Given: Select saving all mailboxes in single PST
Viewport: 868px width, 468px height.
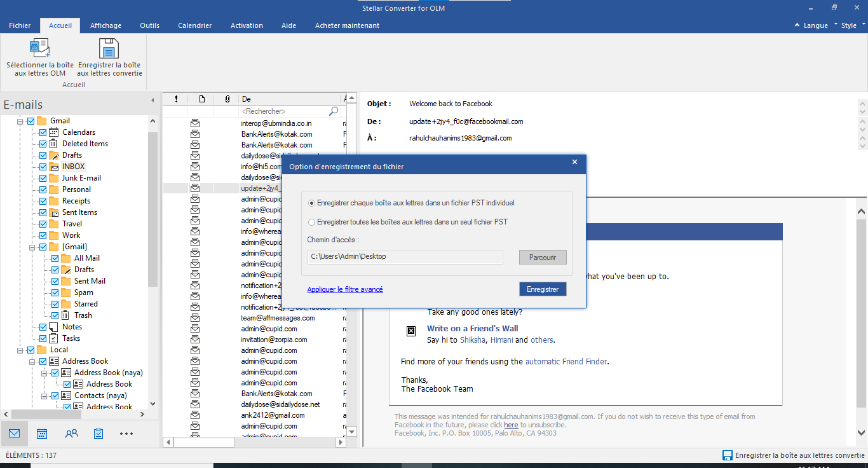Looking at the screenshot, I should click(x=311, y=221).
